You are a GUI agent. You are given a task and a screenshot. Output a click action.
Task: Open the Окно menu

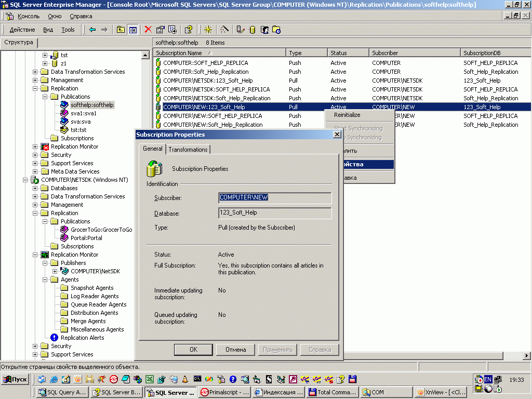tap(55, 16)
